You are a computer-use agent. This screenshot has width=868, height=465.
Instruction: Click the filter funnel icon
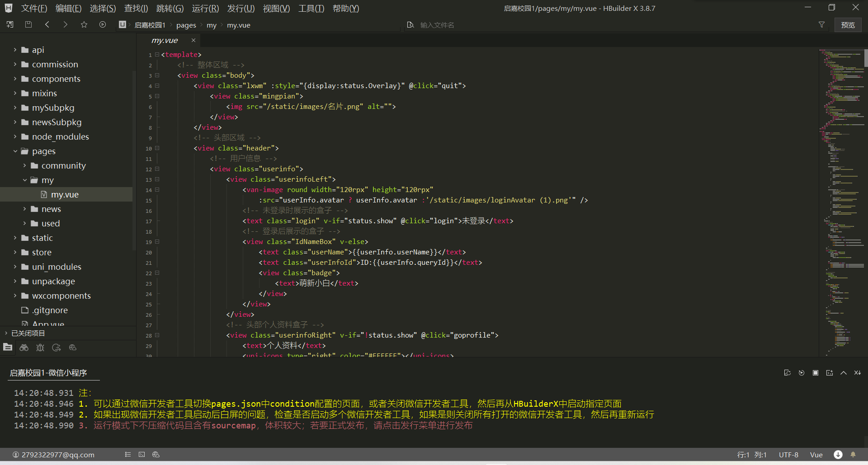pyautogui.click(x=821, y=25)
